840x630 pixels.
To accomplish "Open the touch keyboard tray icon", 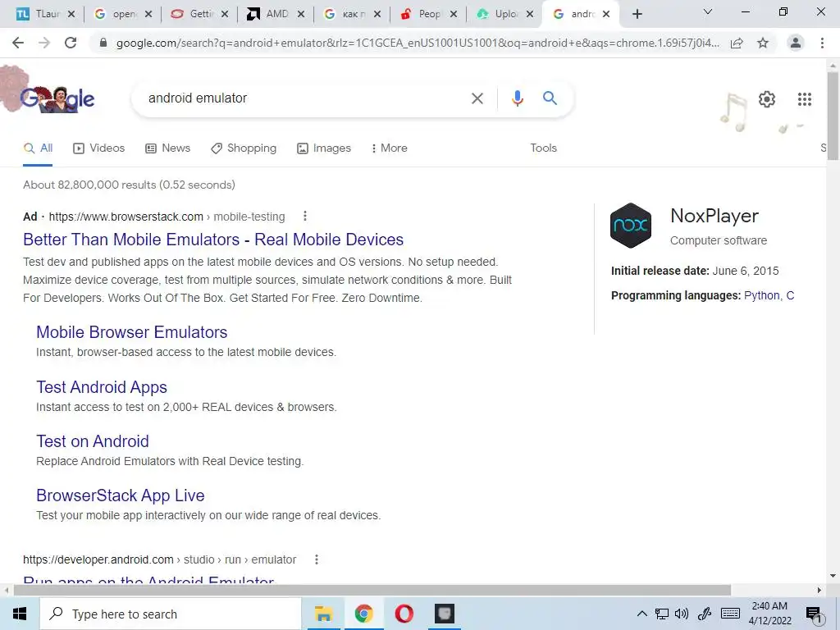I will [730, 614].
